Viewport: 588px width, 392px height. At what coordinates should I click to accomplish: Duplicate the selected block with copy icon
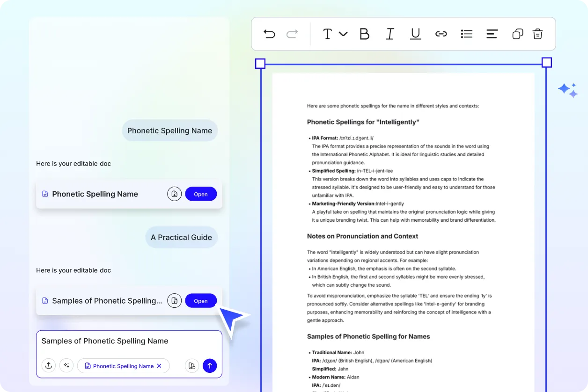[x=517, y=34]
